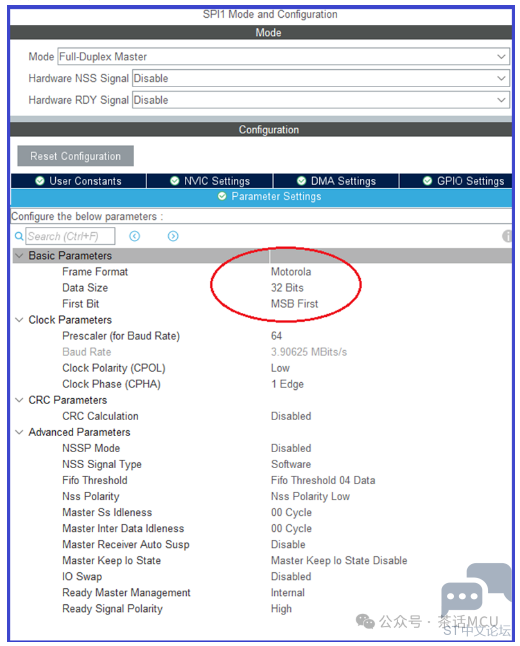Switch to the GPIO Settings tab
This screenshot has width=520, height=646.
point(456,181)
